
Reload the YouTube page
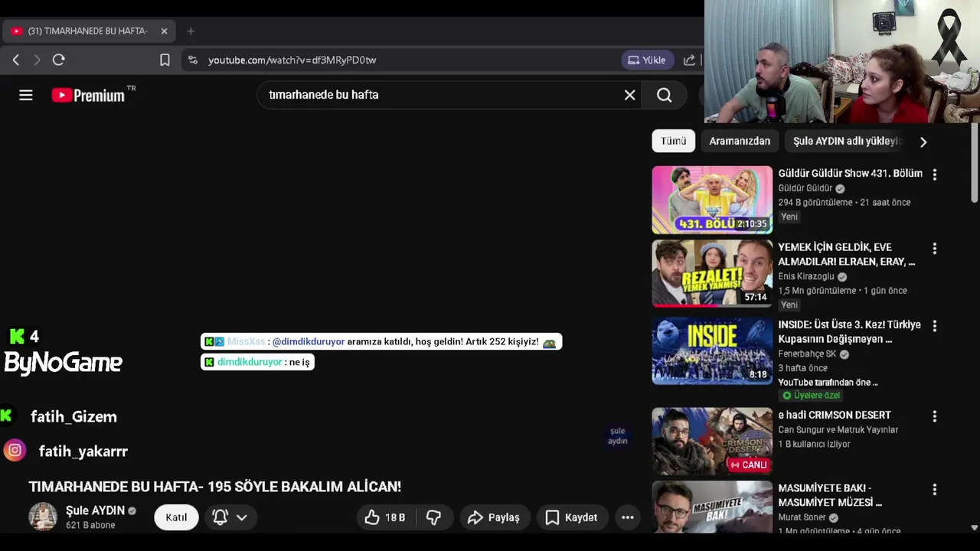58,60
